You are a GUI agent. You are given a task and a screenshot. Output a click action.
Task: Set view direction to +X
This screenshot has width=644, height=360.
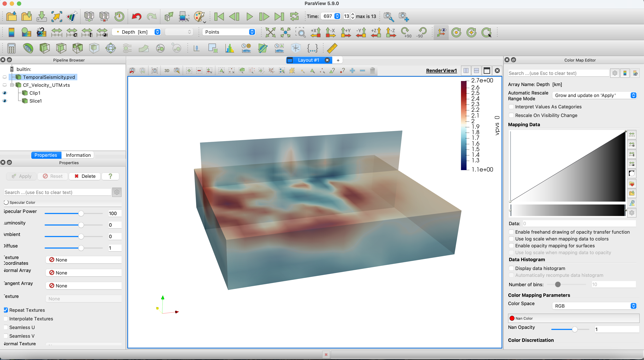[316, 32]
